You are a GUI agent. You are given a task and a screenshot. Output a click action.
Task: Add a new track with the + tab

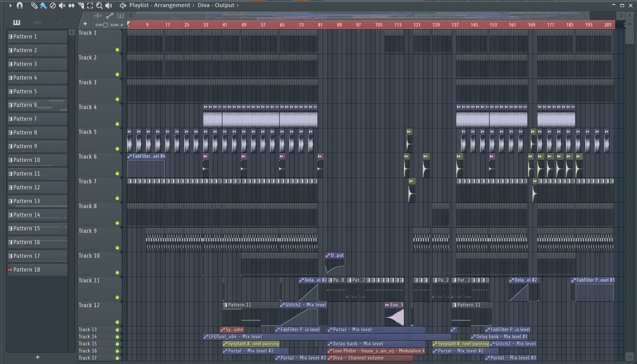click(x=85, y=24)
